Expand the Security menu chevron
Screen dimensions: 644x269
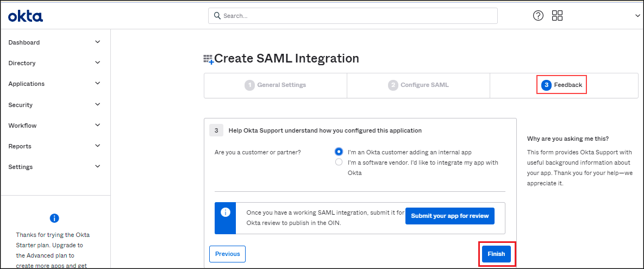[97, 104]
